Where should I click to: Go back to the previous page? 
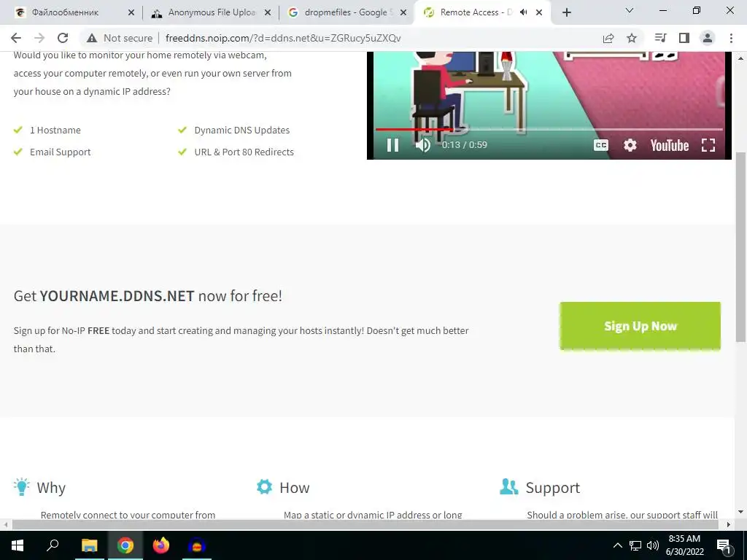[16, 38]
